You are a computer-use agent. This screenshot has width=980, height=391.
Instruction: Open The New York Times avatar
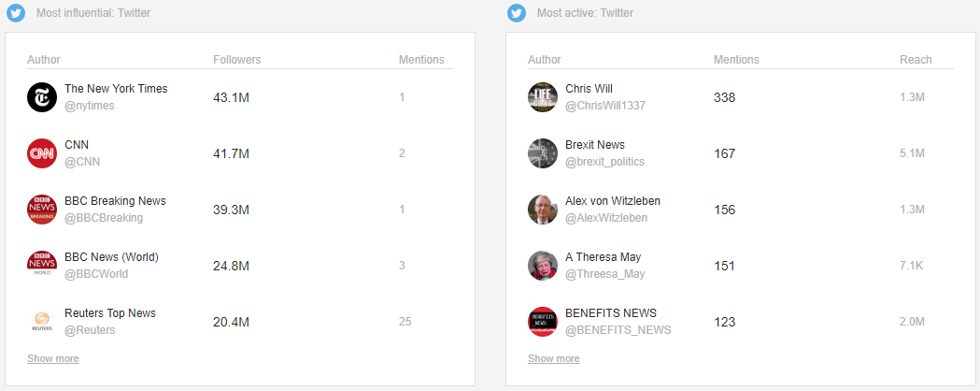click(42, 97)
